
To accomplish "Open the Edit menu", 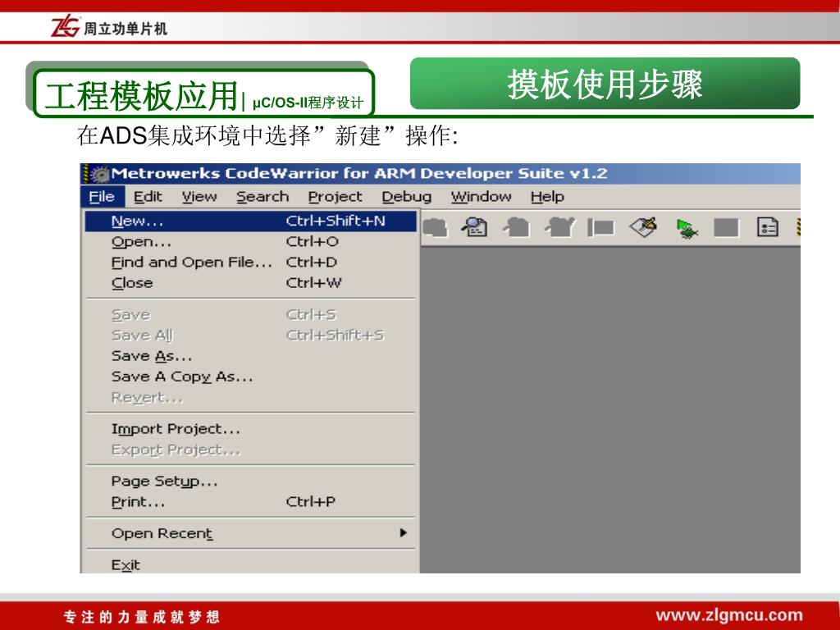I will point(148,197).
